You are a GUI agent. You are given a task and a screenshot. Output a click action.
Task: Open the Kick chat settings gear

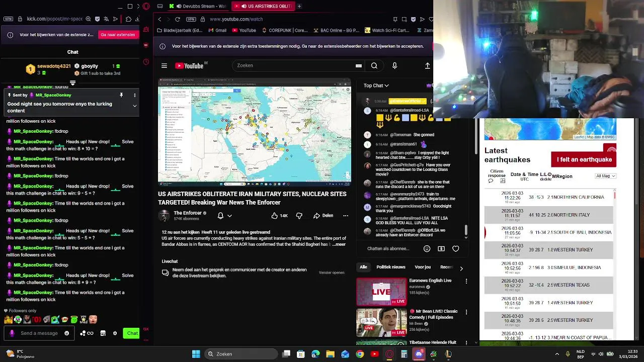click(x=115, y=333)
